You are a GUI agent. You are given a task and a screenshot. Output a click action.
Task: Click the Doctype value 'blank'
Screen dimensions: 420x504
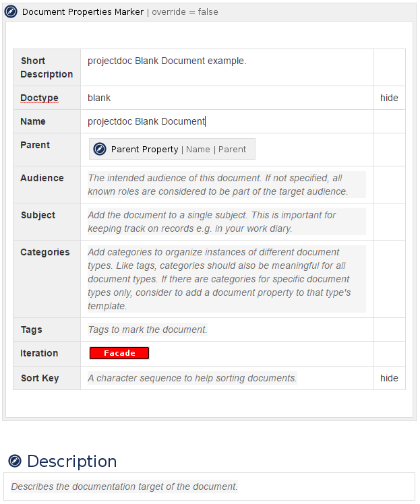[99, 98]
